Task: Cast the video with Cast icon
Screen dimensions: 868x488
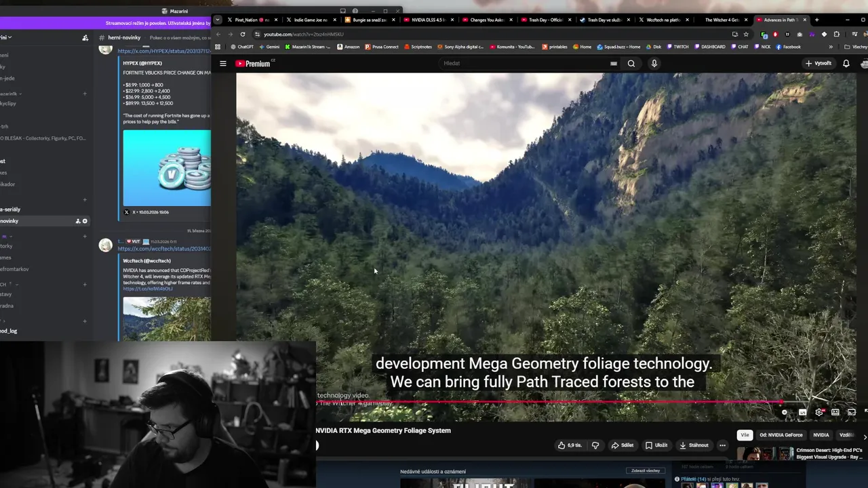Action: pyautogui.click(x=852, y=412)
